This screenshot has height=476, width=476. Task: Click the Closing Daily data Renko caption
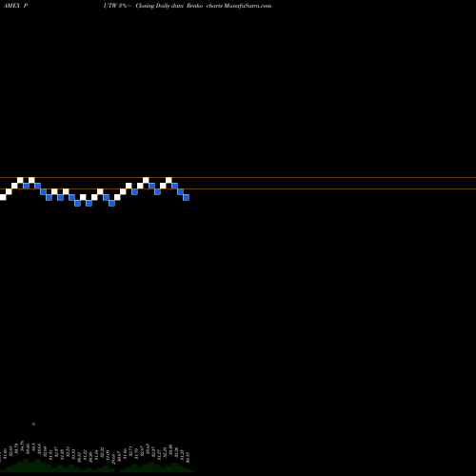click(x=169, y=6)
